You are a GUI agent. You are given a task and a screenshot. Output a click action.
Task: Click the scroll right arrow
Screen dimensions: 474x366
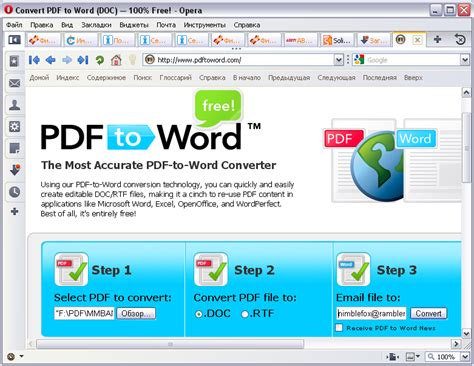pyautogui.click(x=456, y=344)
